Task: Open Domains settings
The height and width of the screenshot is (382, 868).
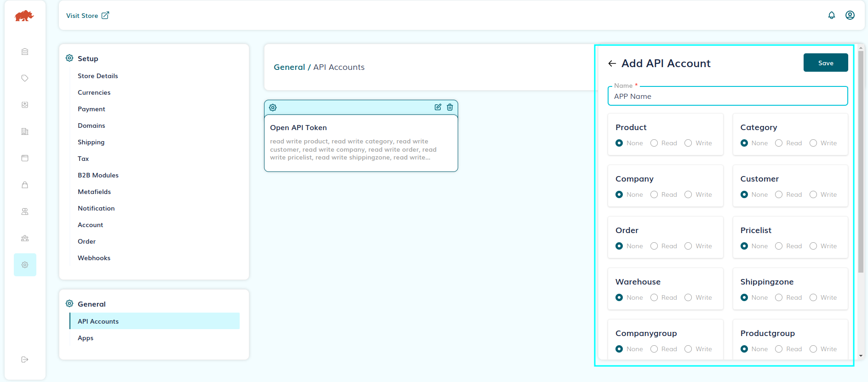Action: click(x=91, y=125)
